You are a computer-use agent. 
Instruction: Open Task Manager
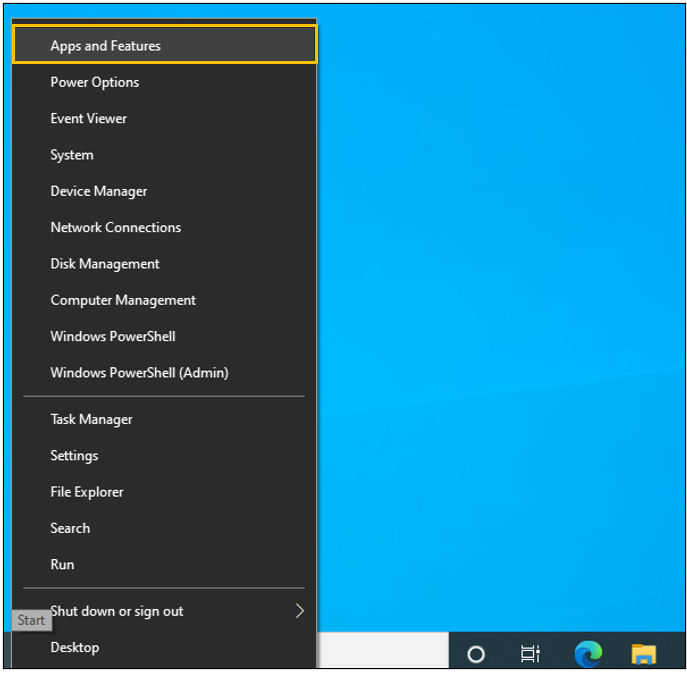pyautogui.click(x=164, y=419)
